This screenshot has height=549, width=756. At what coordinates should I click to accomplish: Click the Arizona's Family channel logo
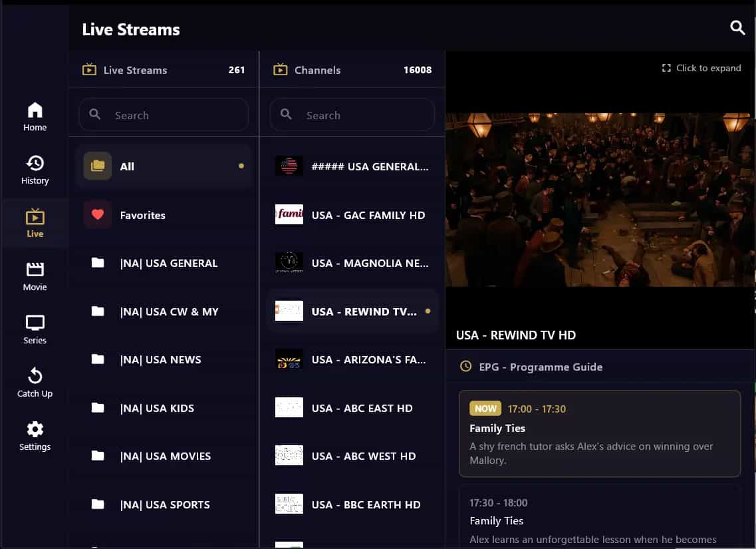(x=289, y=359)
